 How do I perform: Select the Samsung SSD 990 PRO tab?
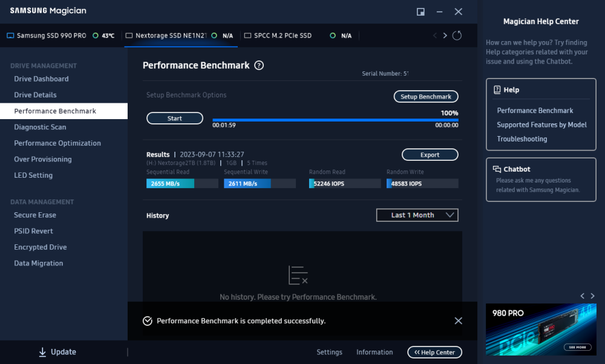[61, 36]
